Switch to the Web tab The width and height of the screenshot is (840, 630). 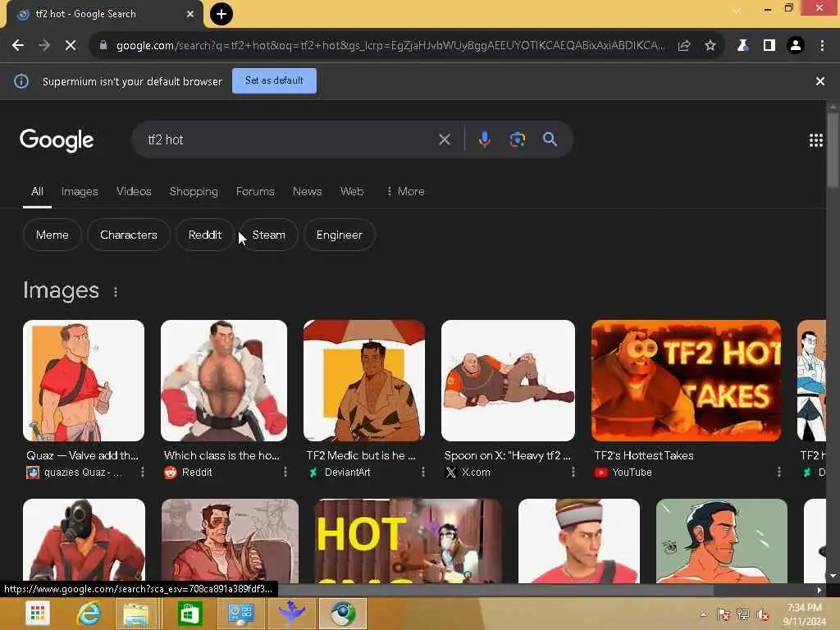point(352,191)
